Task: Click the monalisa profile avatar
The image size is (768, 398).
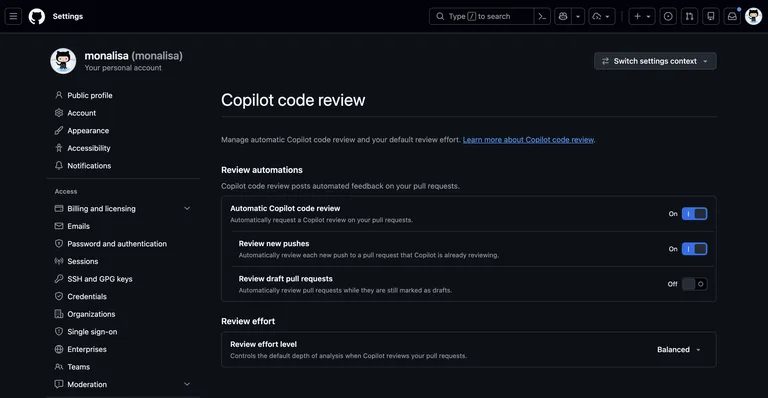Action: coord(63,61)
